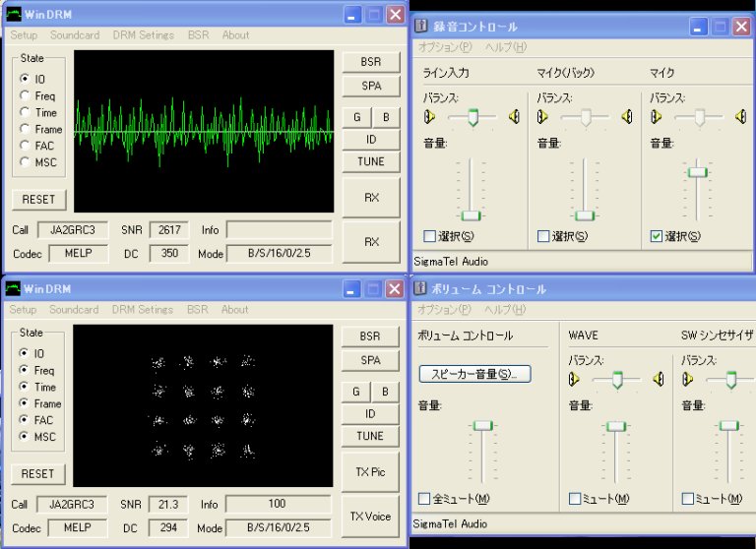Click the constellation display in lower WinDRM

203,405
